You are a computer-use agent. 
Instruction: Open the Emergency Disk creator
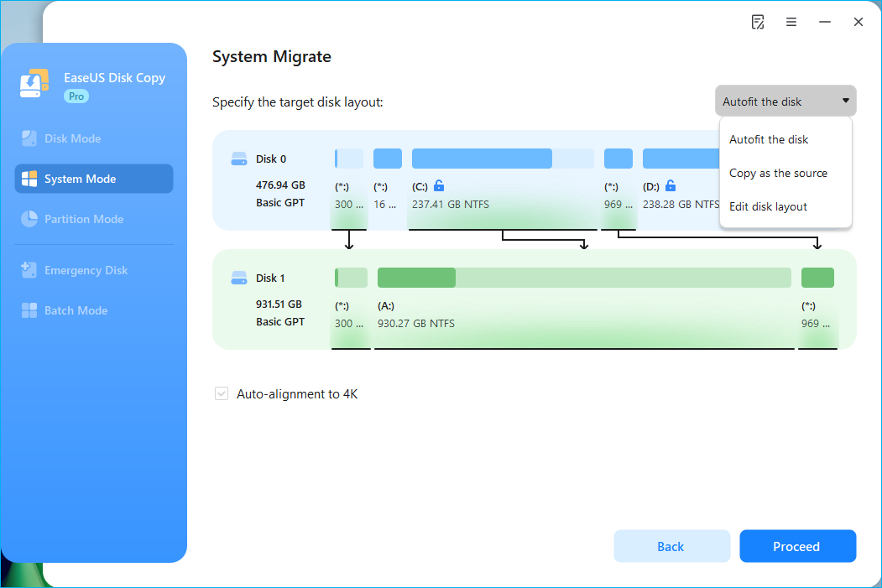92,270
